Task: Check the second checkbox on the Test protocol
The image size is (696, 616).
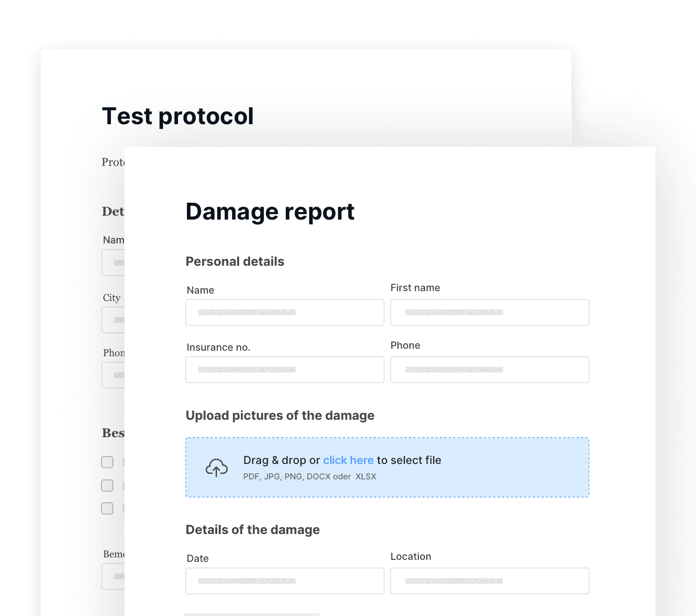Action: [x=107, y=485]
